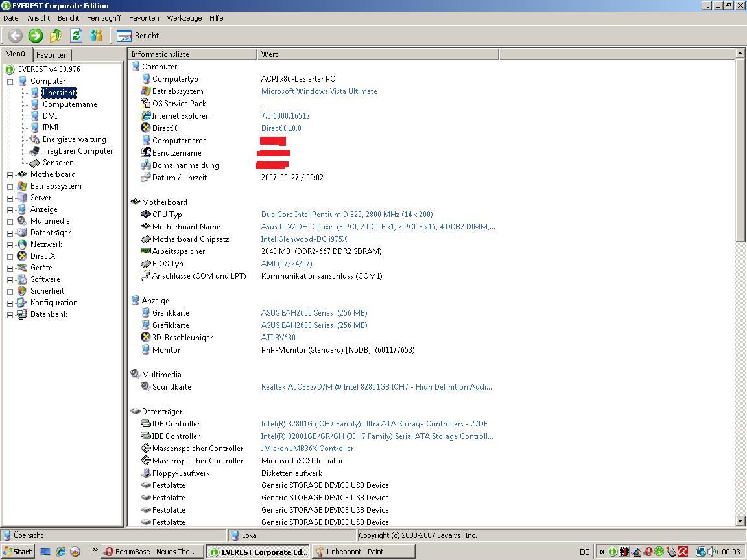The height and width of the screenshot is (560, 747).
Task: Switch to ForumBase taskbar window
Action: (152, 552)
